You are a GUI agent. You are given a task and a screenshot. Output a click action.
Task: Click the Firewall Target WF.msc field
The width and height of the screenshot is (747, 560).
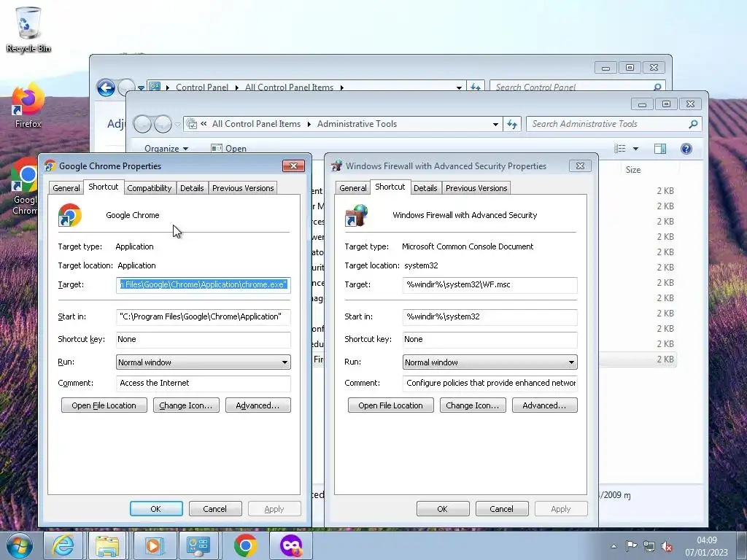pos(489,285)
